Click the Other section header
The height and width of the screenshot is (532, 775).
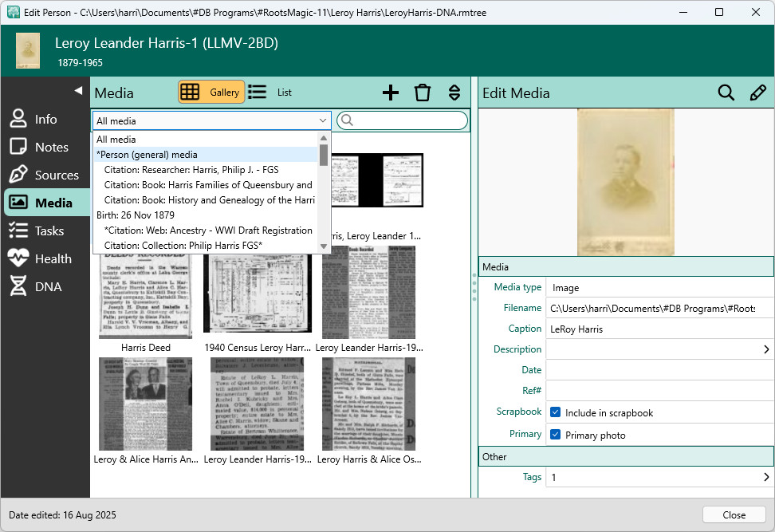[626, 456]
